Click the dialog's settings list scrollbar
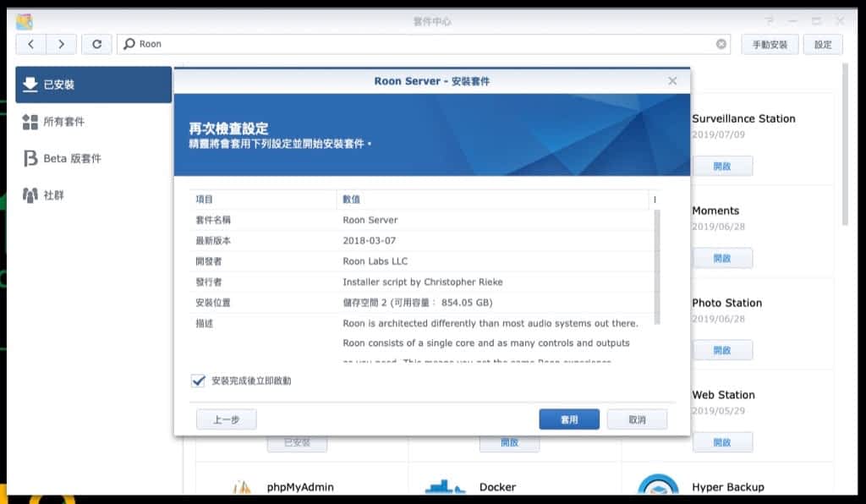The width and height of the screenshot is (866, 504). [657, 267]
